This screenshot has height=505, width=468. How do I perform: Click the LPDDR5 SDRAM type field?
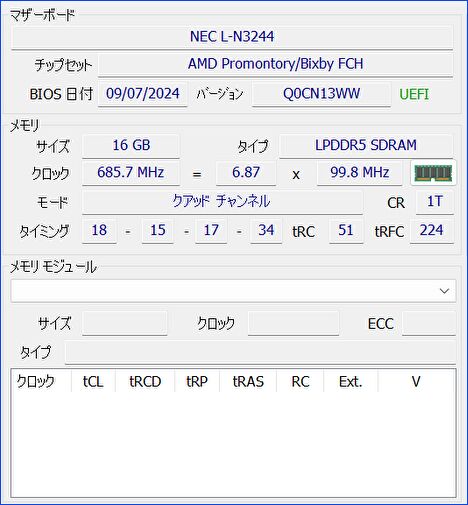tap(366, 146)
